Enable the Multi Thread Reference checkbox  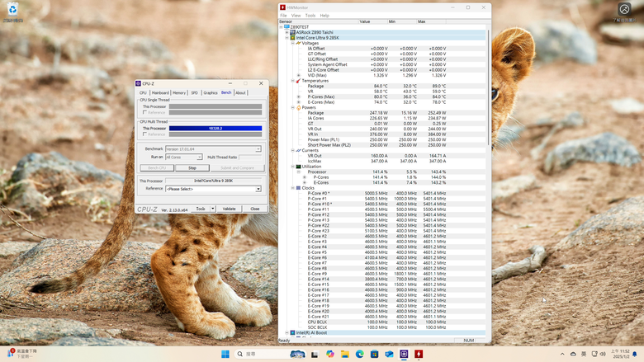144,134
